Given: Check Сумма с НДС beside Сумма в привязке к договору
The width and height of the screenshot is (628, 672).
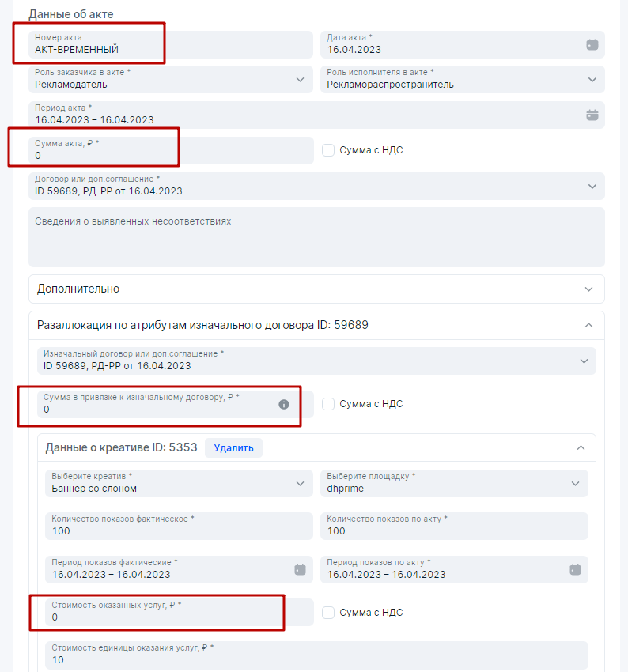Looking at the screenshot, I should coord(329,404).
